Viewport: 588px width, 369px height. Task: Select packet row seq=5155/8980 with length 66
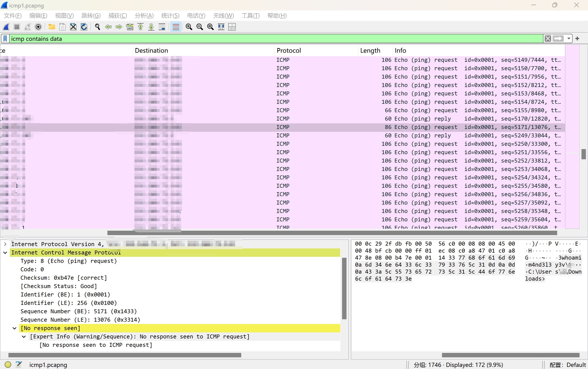[282, 110]
